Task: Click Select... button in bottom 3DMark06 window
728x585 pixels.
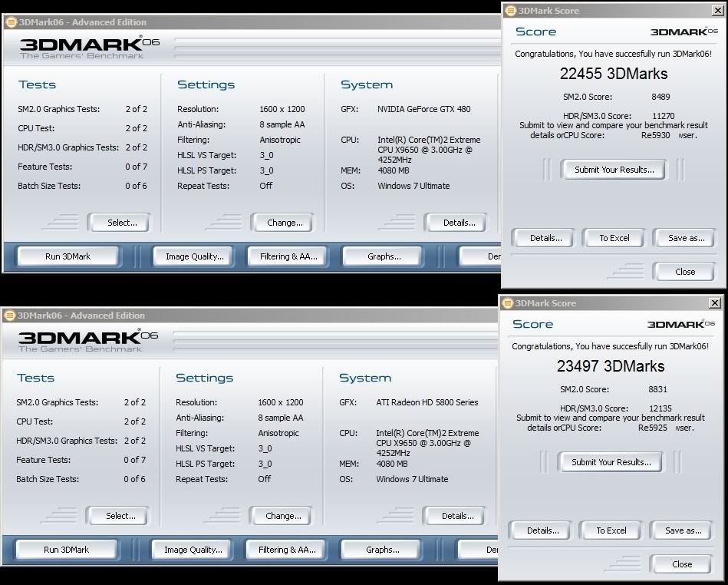Action: (x=117, y=516)
